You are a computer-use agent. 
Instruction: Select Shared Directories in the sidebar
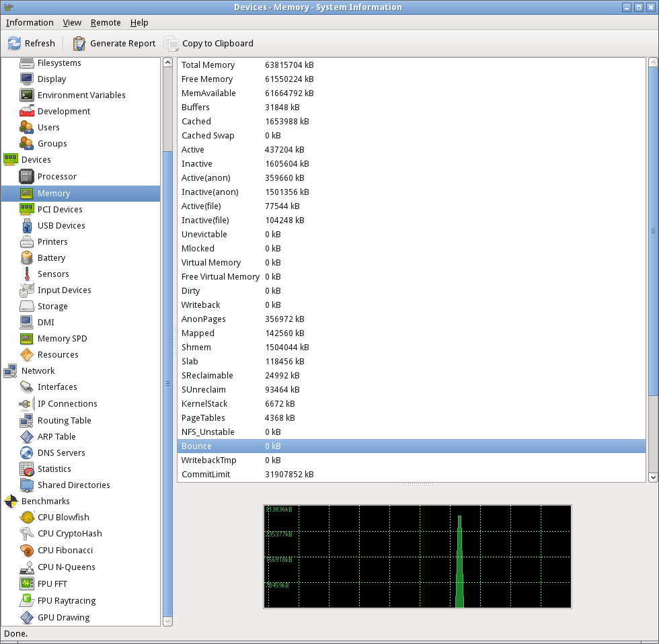point(74,485)
